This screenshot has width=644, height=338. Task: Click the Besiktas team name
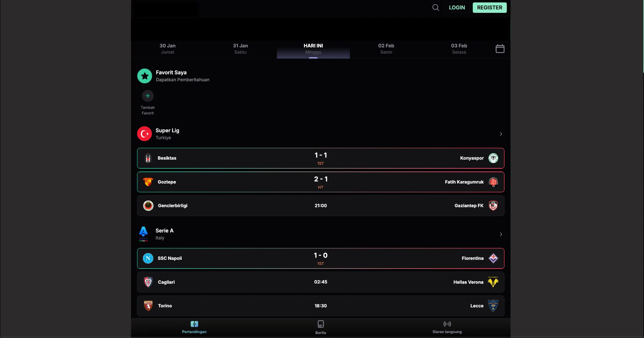coord(167,158)
